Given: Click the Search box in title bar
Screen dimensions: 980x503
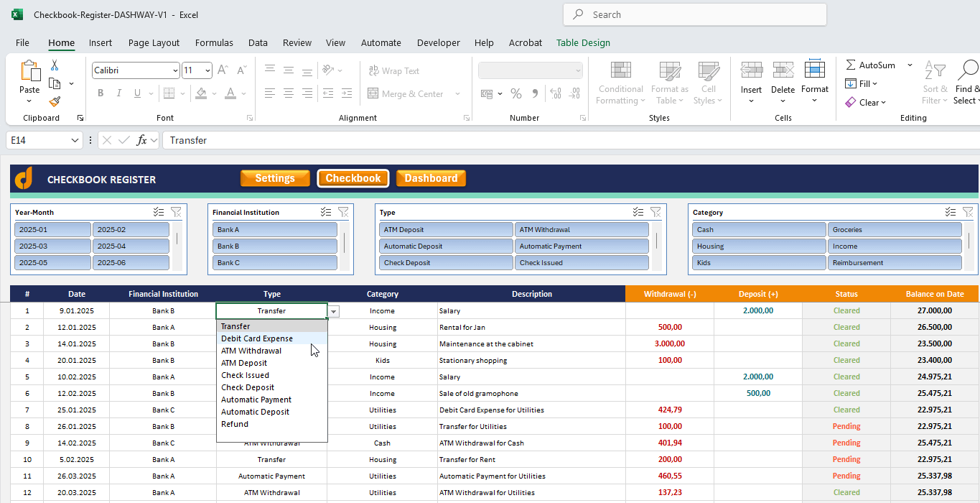Looking at the screenshot, I should pyautogui.click(x=695, y=14).
